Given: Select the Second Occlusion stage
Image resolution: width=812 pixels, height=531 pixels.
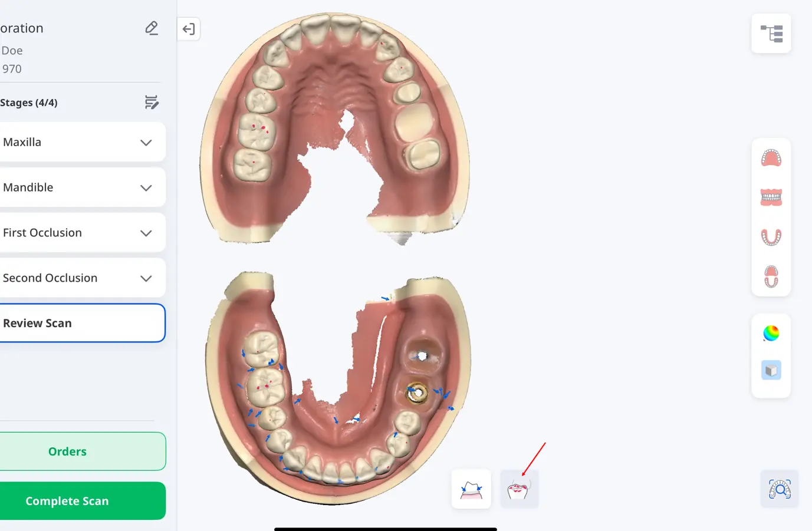Looking at the screenshot, I should [x=82, y=278].
